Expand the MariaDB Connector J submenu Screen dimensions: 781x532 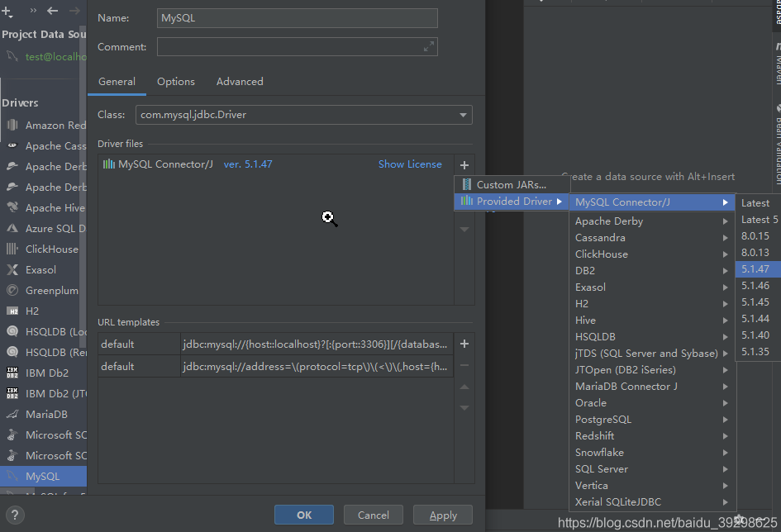point(726,387)
